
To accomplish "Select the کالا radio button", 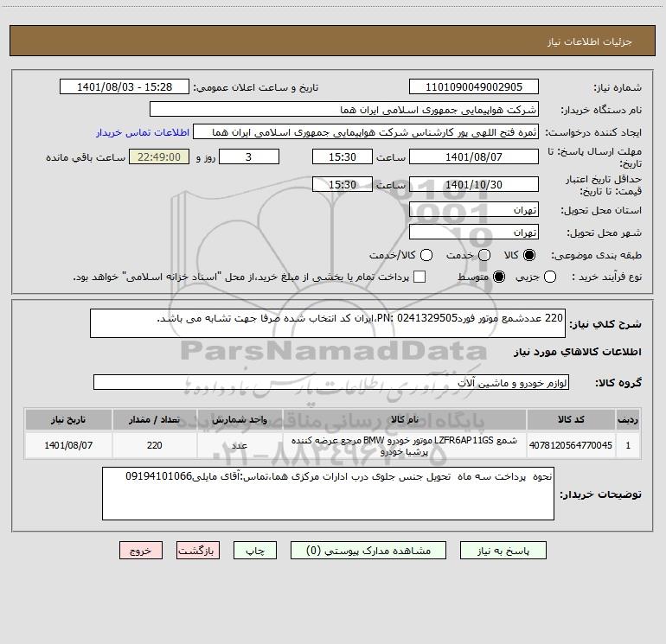I will (529, 255).
